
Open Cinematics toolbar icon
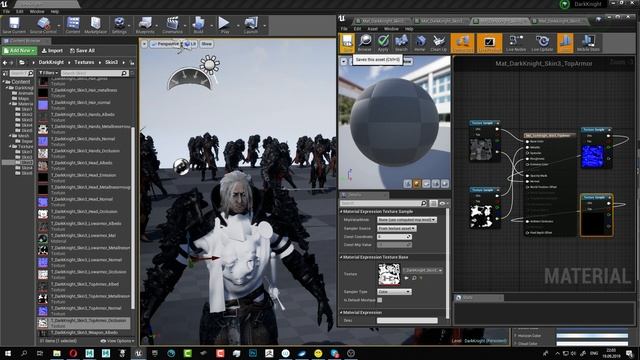click(x=172, y=25)
